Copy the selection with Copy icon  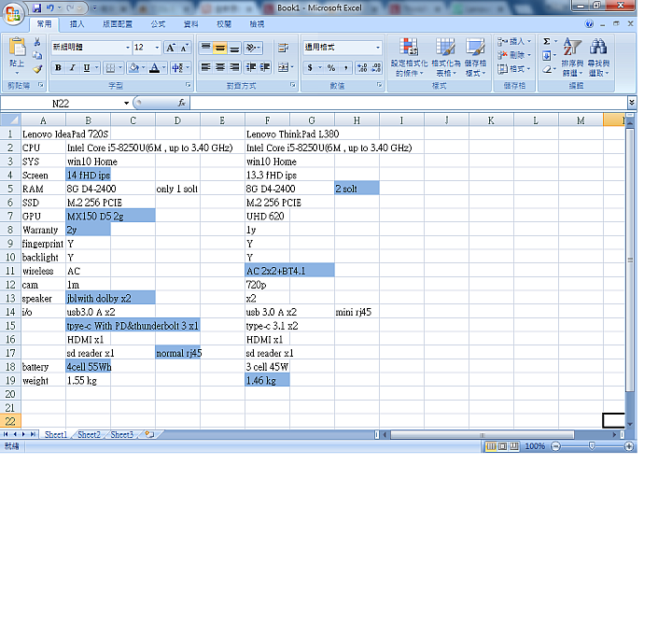[37, 55]
